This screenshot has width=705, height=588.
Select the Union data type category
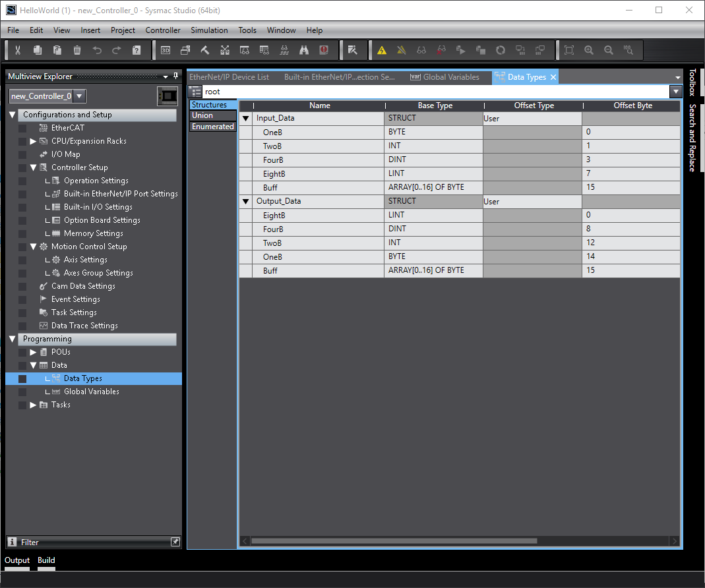pyautogui.click(x=202, y=115)
